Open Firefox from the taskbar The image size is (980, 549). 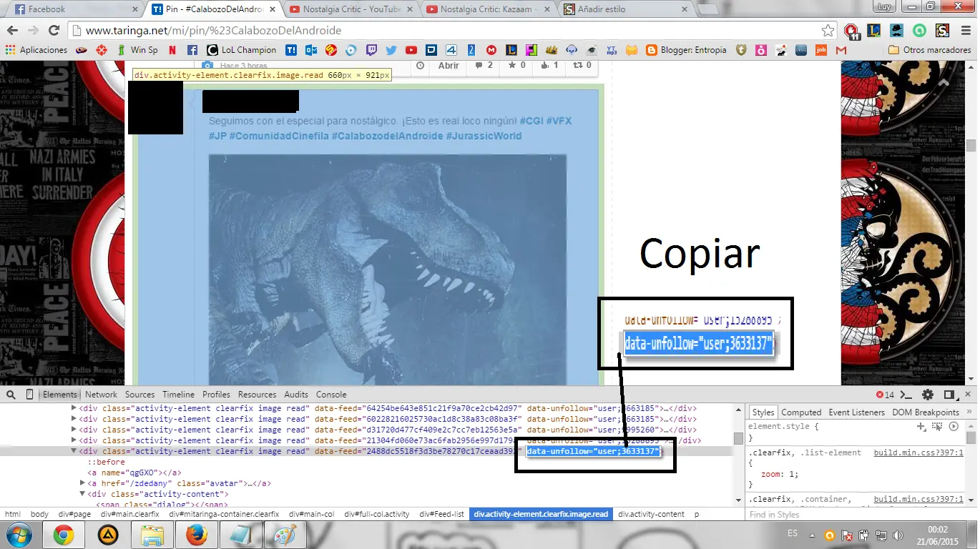coord(195,535)
